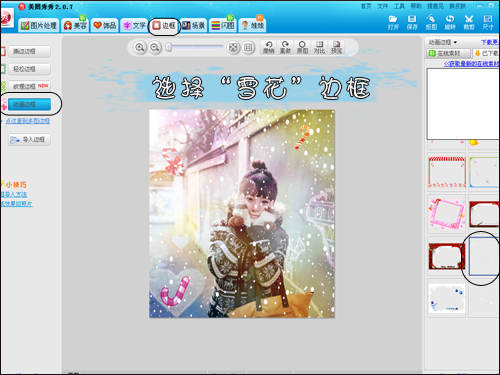Switch to the 饰品 accessories tab
The image size is (500, 375).
(x=105, y=25)
